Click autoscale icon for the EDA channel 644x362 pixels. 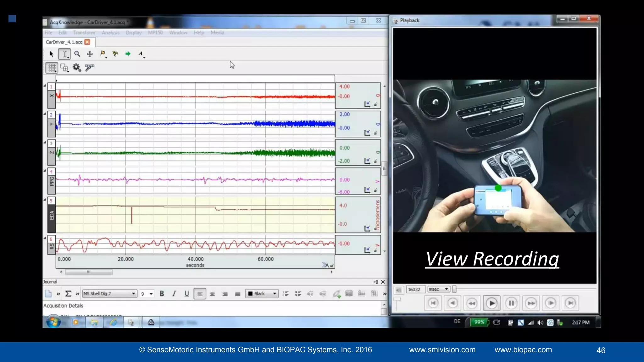point(367,228)
